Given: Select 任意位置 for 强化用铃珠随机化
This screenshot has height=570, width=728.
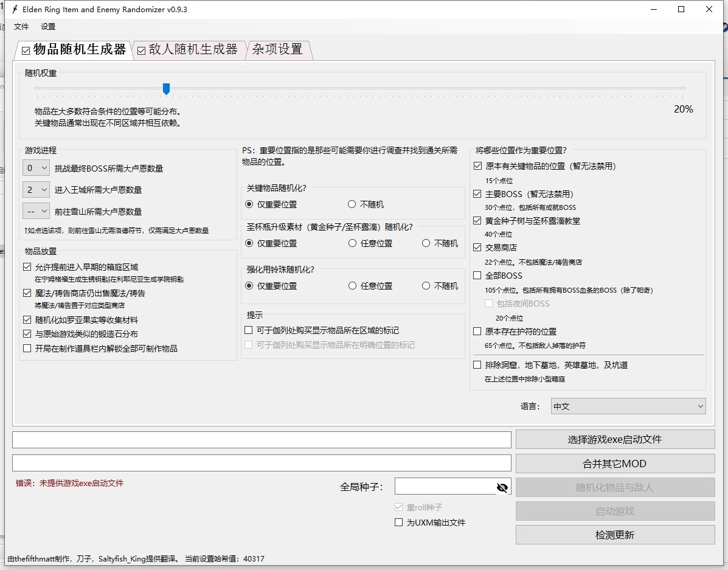Looking at the screenshot, I should point(352,286).
